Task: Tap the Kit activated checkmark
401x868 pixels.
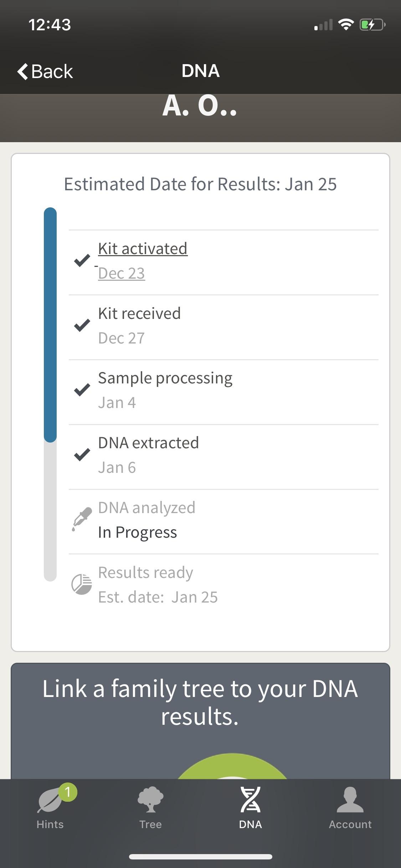Action: [82, 260]
